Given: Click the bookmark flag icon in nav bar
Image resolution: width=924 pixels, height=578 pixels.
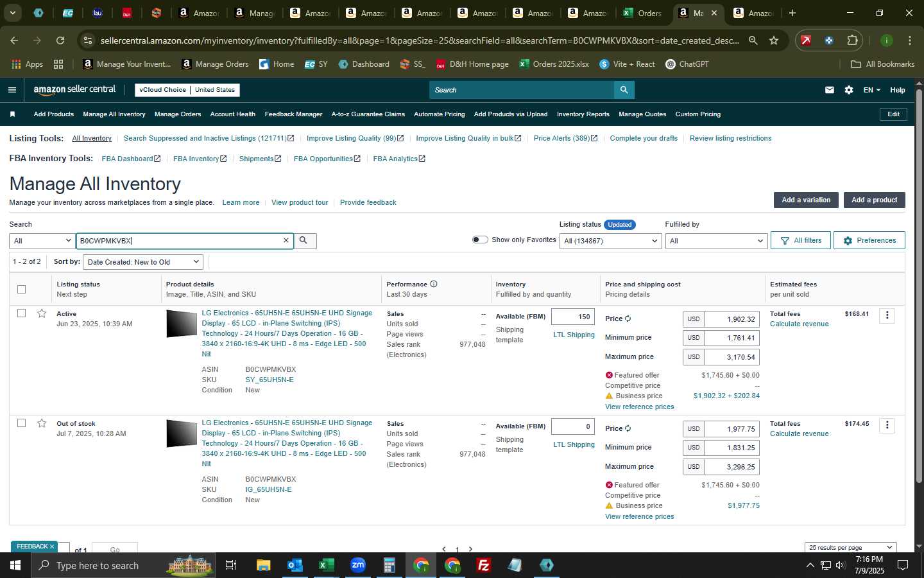Looking at the screenshot, I should coord(12,114).
